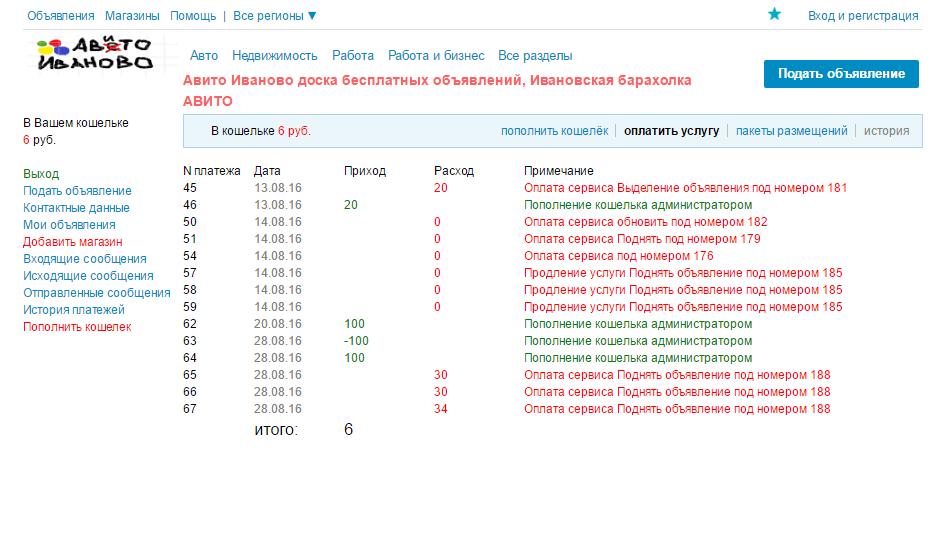Image resolution: width=935 pixels, height=555 pixels.
Task: Open the 'Авто' category menu
Action: pyautogui.click(x=204, y=56)
